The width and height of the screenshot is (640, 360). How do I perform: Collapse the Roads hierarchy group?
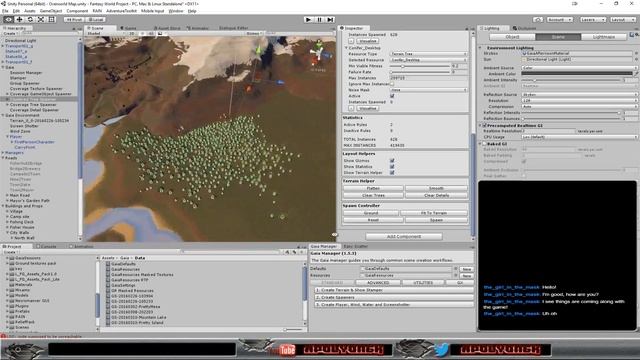3,158
